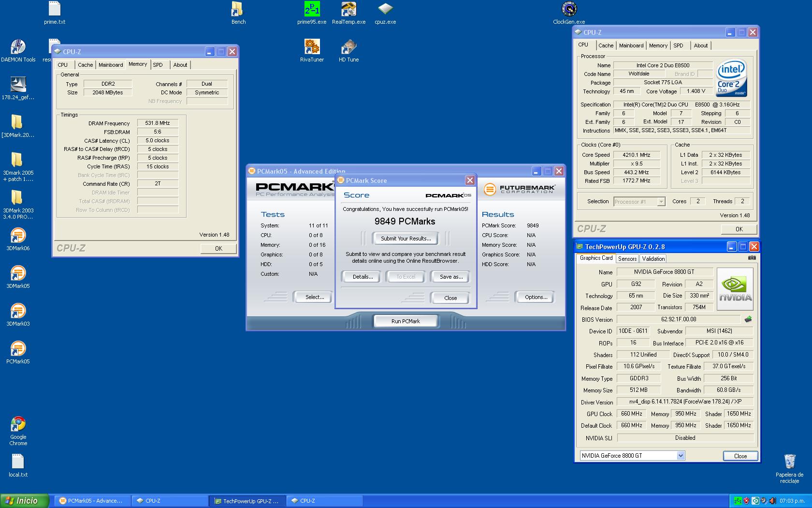Switch to CPU tab in memory CPU-Z window
This screenshot has width=812, height=508.
(63, 65)
